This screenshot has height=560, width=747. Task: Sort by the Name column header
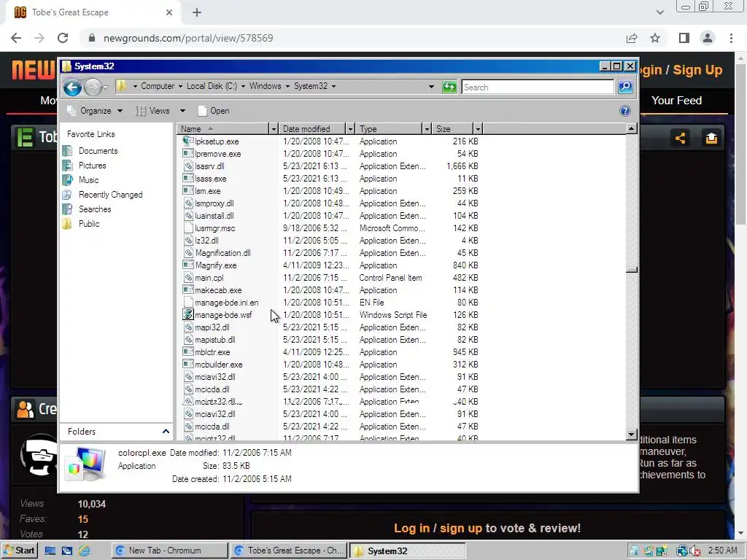click(x=223, y=129)
